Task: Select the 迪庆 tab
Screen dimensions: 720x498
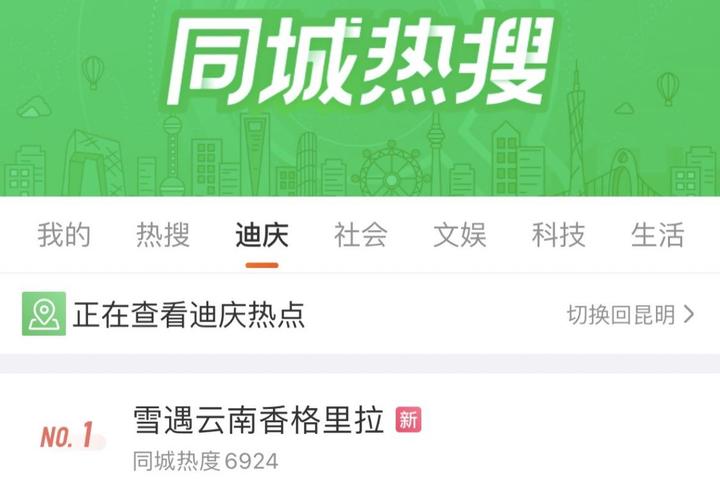Action: [x=262, y=235]
